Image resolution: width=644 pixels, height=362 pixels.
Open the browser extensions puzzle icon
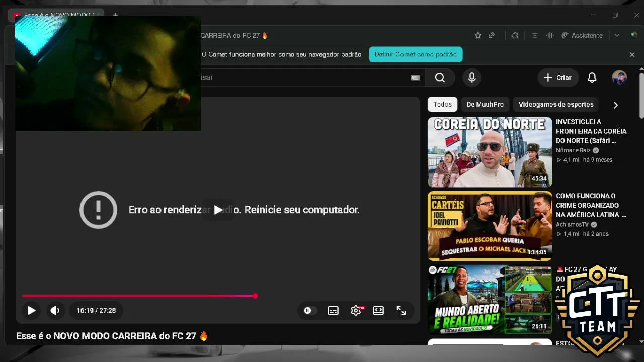[x=515, y=35]
